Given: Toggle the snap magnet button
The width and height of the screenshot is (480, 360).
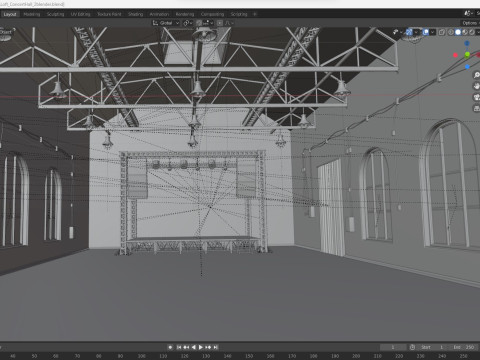Looking at the screenshot, I should coord(199,23).
